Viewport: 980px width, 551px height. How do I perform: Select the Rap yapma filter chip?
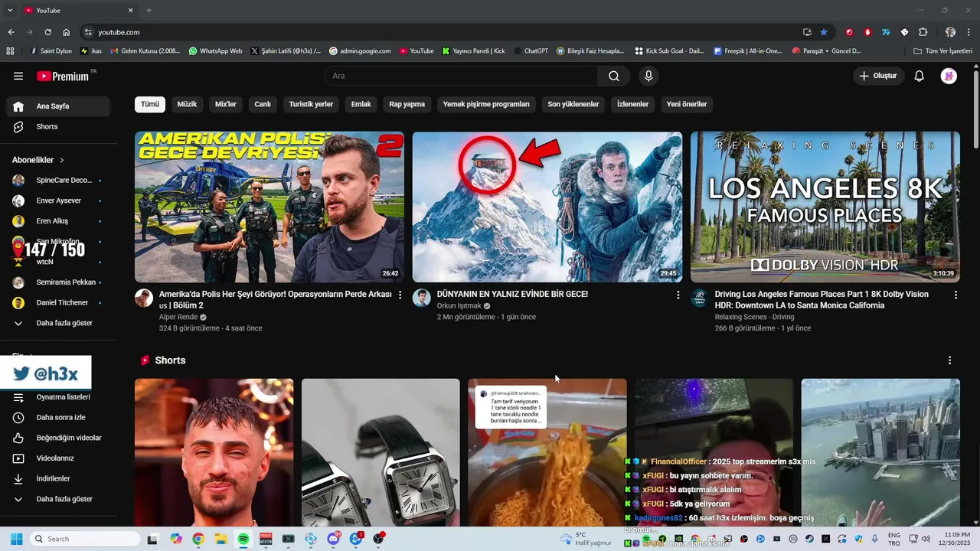pyautogui.click(x=407, y=104)
